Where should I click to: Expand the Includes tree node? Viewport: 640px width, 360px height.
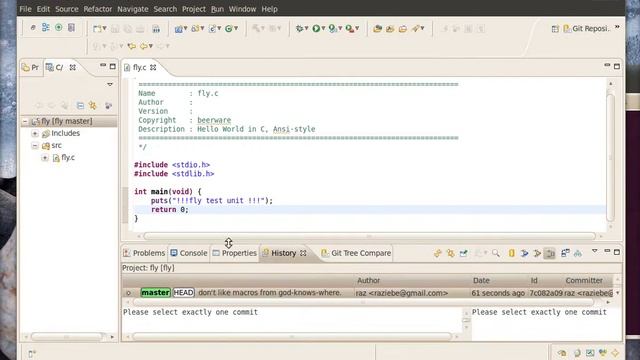(35, 133)
